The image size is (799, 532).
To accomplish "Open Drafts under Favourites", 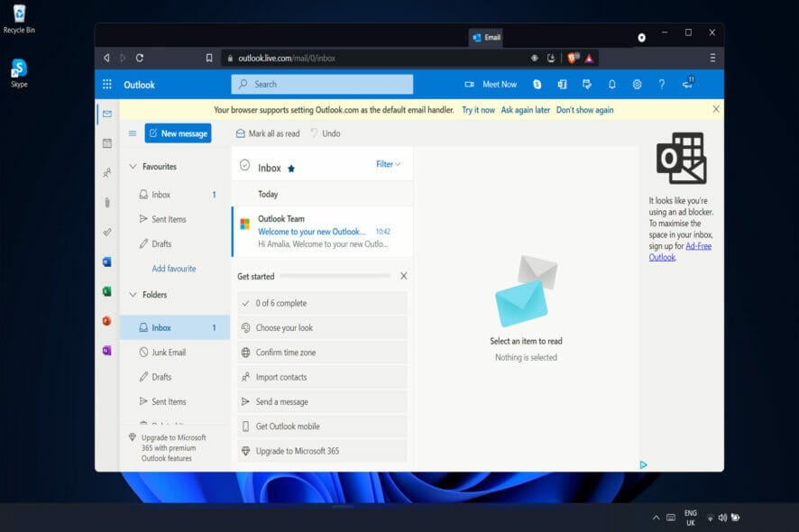I will [x=175, y=243].
